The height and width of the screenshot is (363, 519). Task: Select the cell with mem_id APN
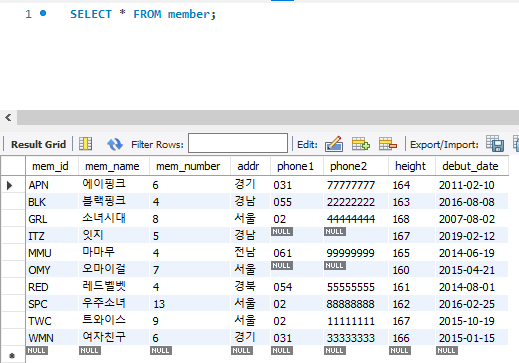52,185
